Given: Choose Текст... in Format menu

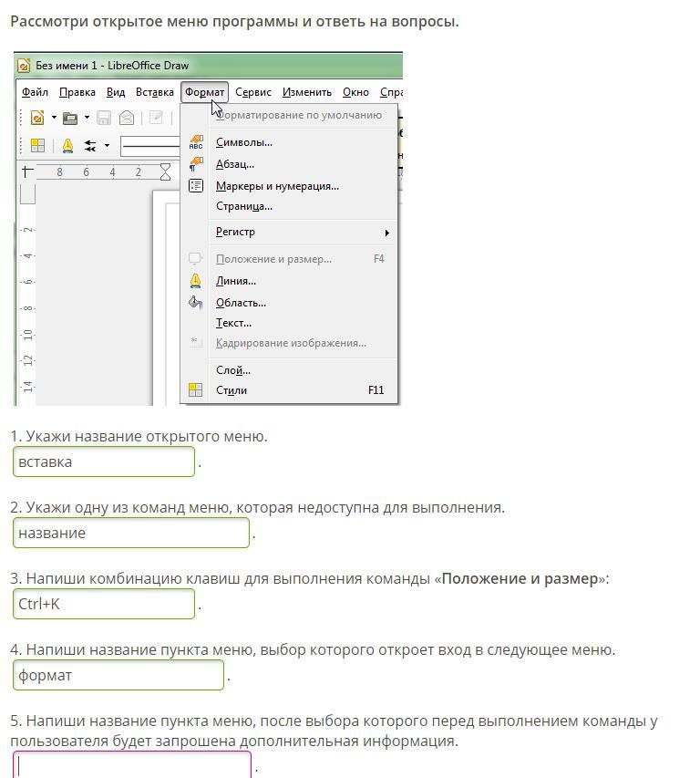Looking at the screenshot, I should 290,323.
